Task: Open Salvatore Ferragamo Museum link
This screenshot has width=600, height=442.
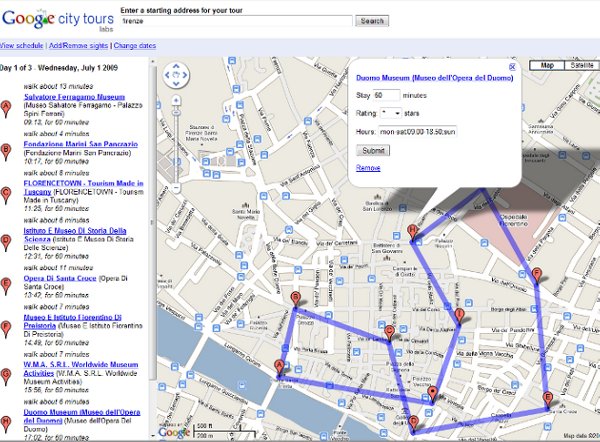Action: click(74, 97)
